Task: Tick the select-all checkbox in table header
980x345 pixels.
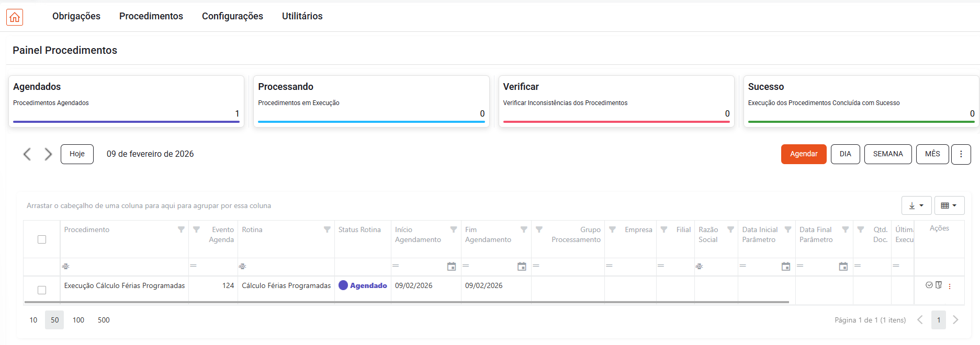Action: (42, 239)
